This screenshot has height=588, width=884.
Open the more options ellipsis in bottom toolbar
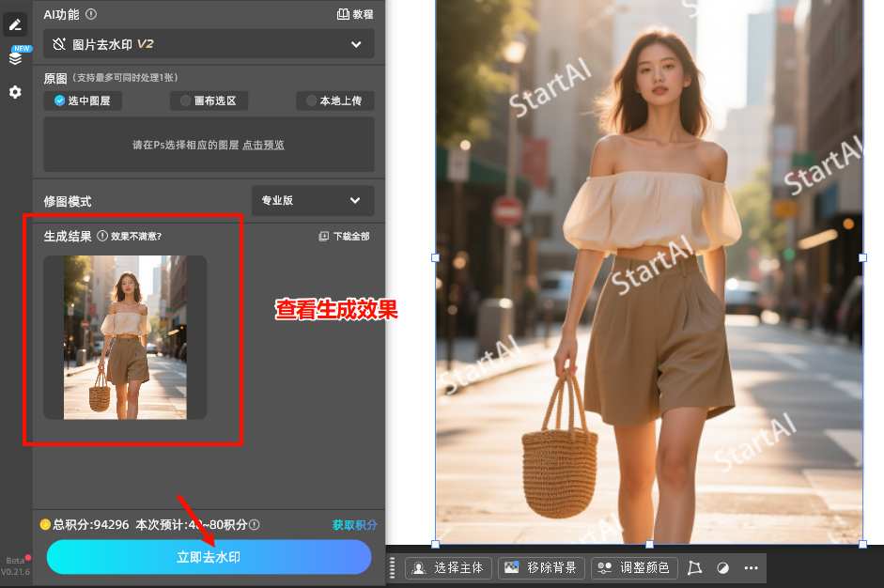point(751,568)
